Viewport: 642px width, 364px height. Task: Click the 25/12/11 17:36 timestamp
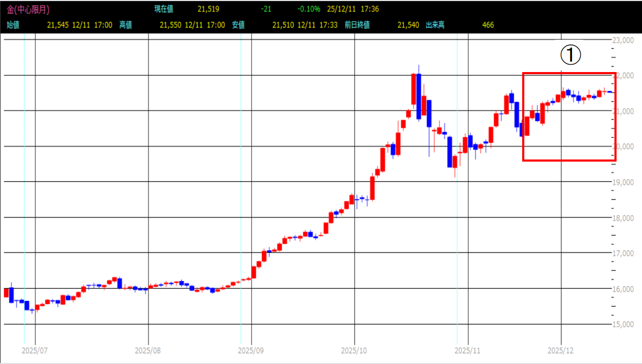[353, 10]
